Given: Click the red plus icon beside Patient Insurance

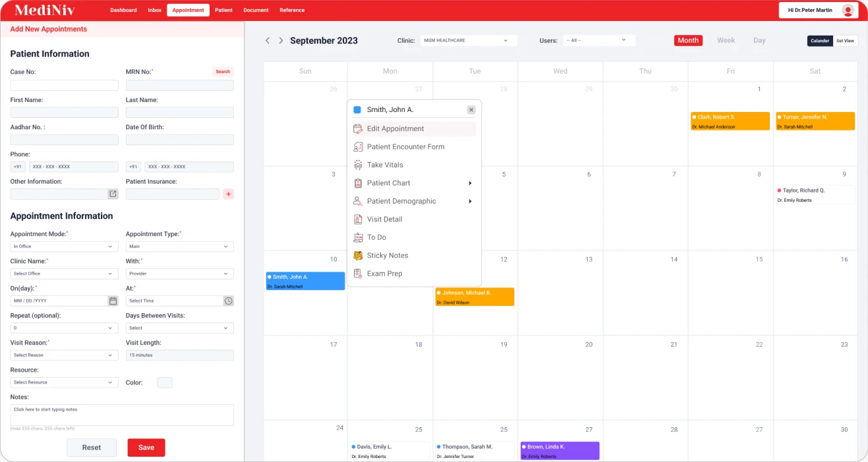Looking at the screenshot, I should click(x=229, y=194).
